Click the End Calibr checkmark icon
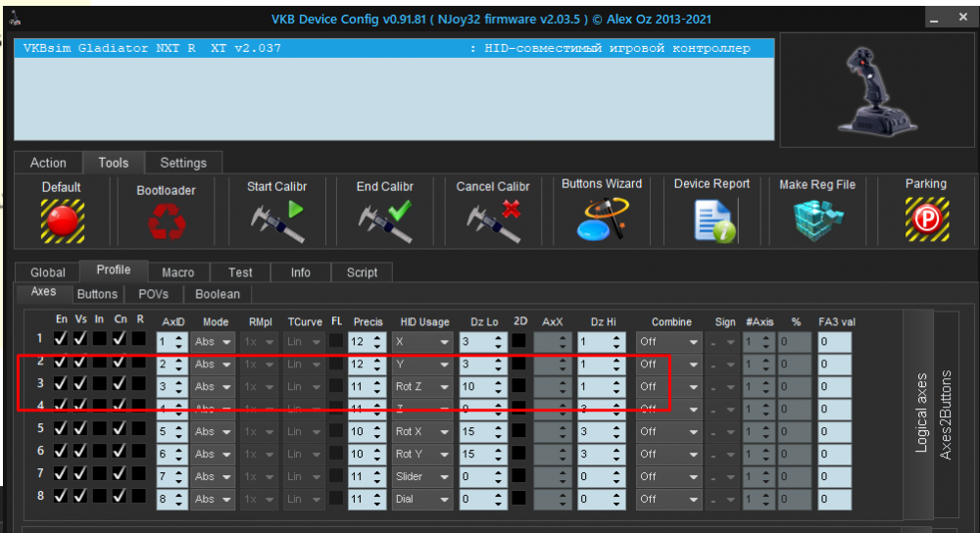 (x=385, y=219)
